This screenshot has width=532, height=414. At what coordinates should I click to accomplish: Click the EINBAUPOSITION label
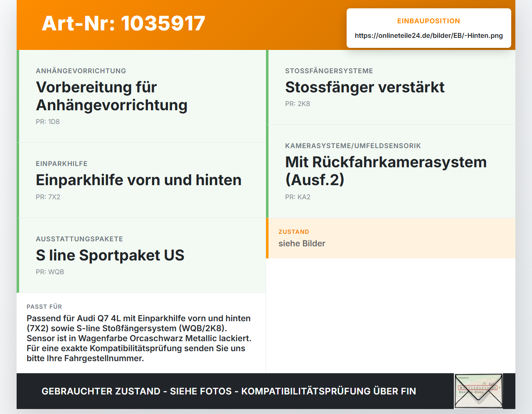tap(429, 21)
